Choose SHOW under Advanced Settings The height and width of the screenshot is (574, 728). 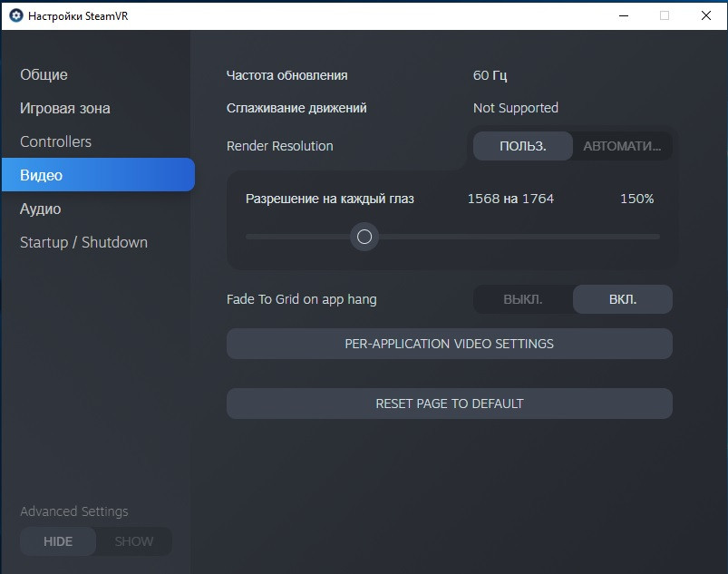point(134,541)
